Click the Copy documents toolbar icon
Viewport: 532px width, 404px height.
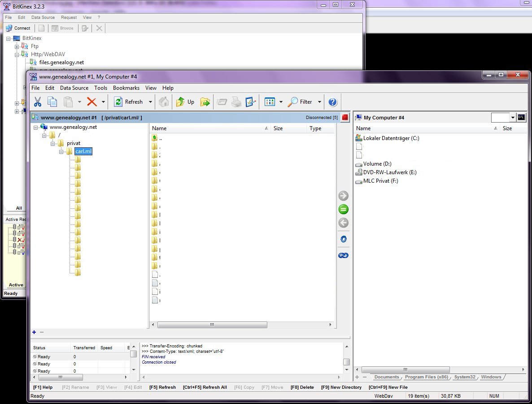pos(52,101)
